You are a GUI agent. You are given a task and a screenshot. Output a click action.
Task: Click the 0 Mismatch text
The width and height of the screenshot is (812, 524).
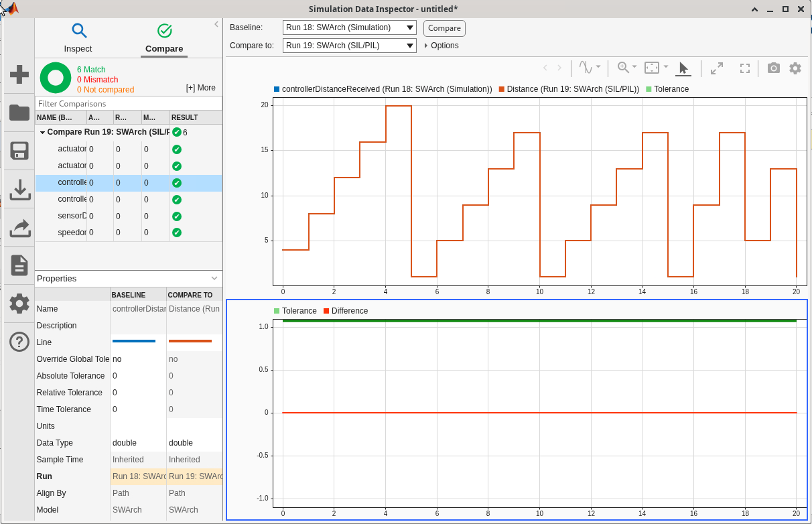[x=98, y=80]
